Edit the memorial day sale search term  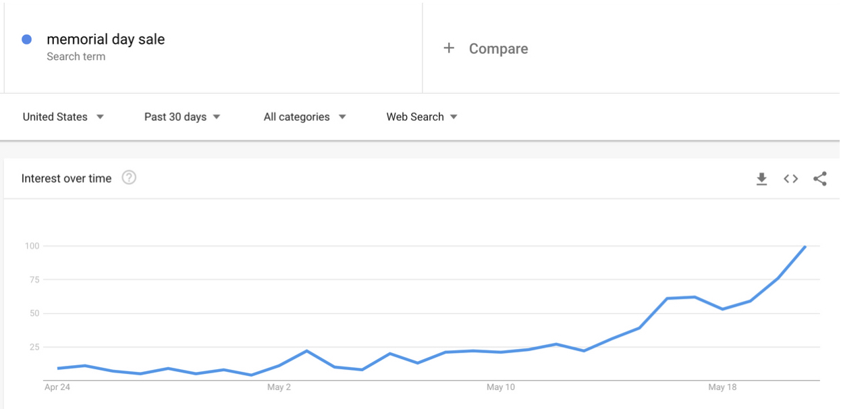[106, 39]
